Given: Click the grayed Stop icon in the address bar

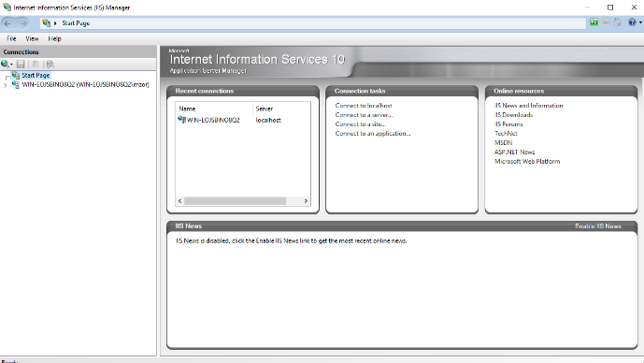Looking at the screenshot, I should tap(606, 22).
